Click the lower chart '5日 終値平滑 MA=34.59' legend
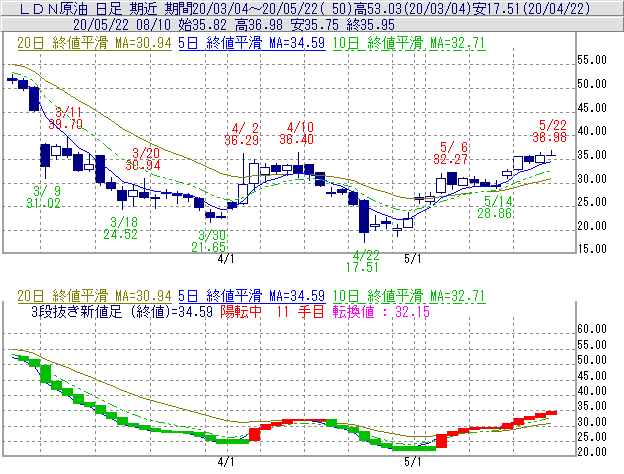Screen dimensions: 624x474 tap(252, 296)
